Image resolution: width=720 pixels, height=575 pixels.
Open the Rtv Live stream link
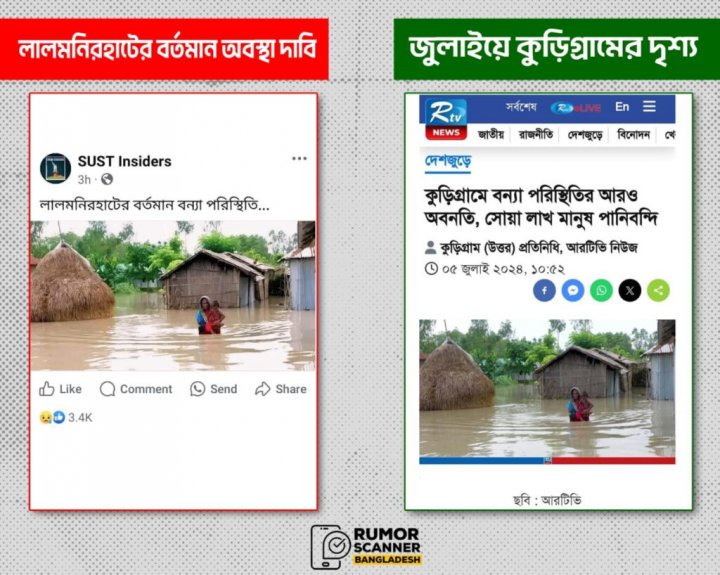pyautogui.click(x=576, y=108)
